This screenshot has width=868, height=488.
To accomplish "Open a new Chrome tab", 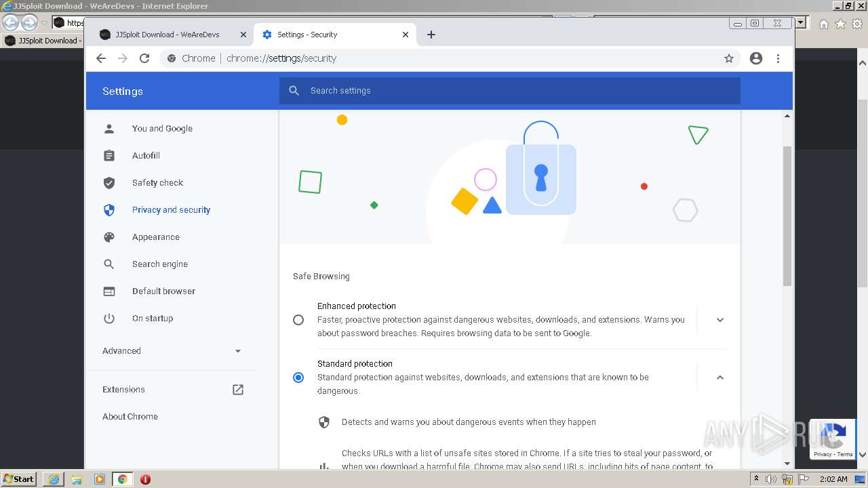I will 431,35.
